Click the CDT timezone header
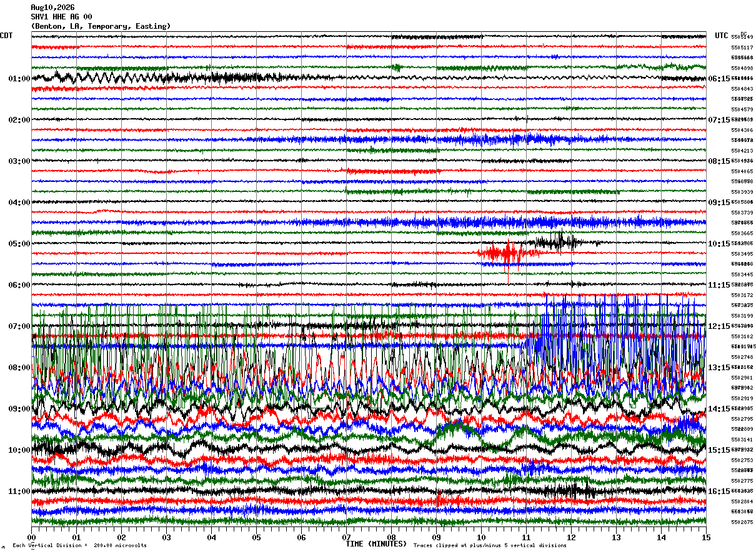The height and width of the screenshot is (554, 756). point(6,36)
